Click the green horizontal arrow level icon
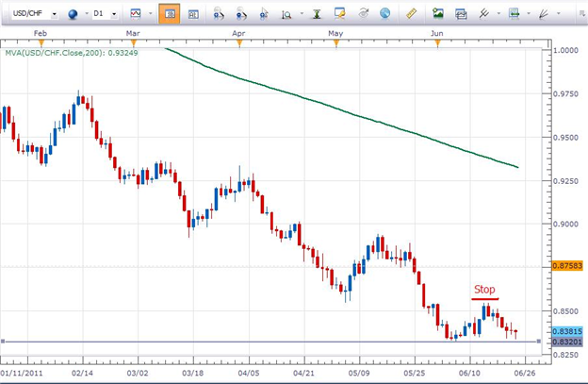This screenshot has width=588, height=384. [x=514, y=14]
